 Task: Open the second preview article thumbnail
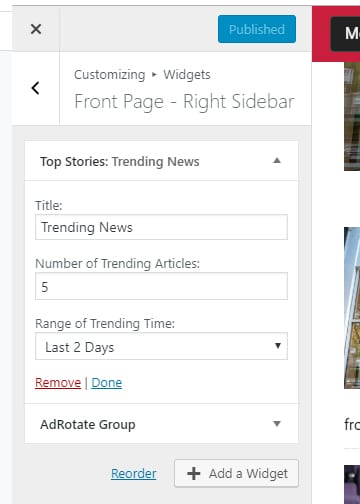(x=352, y=308)
